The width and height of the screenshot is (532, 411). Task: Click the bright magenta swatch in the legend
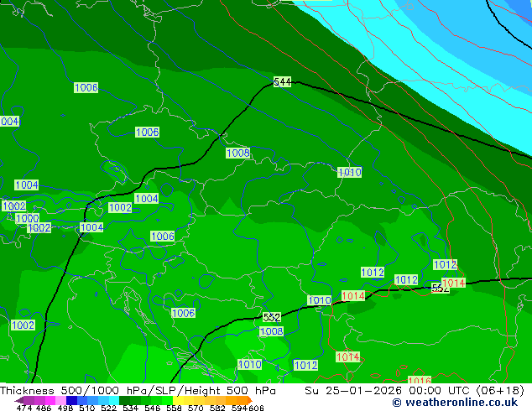(x=50, y=400)
